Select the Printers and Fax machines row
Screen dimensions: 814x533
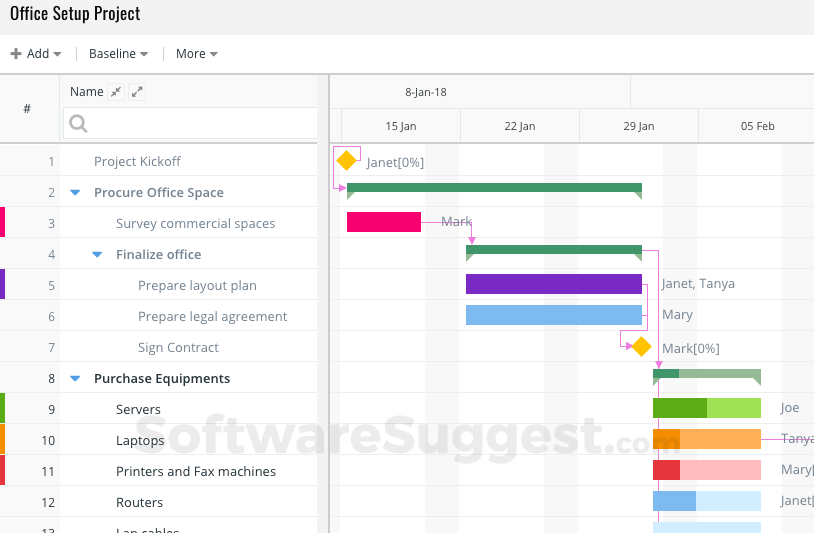(x=158, y=471)
